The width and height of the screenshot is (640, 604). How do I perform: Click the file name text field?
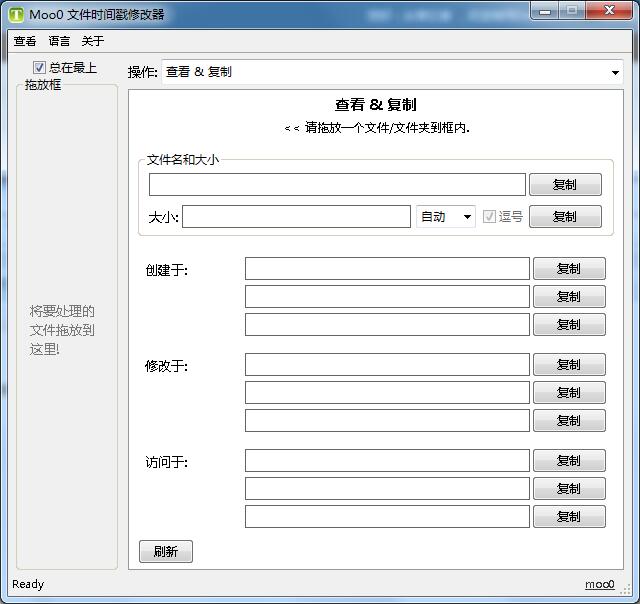pos(337,184)
